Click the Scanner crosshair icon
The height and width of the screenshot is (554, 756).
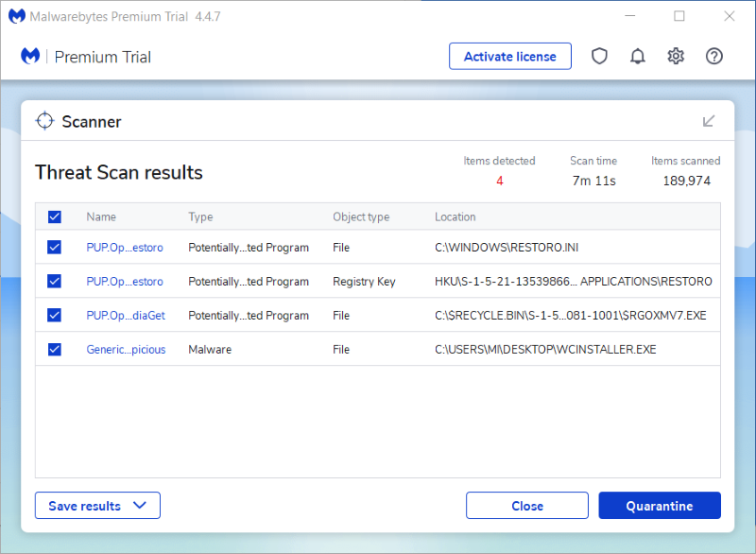(44, 121)
